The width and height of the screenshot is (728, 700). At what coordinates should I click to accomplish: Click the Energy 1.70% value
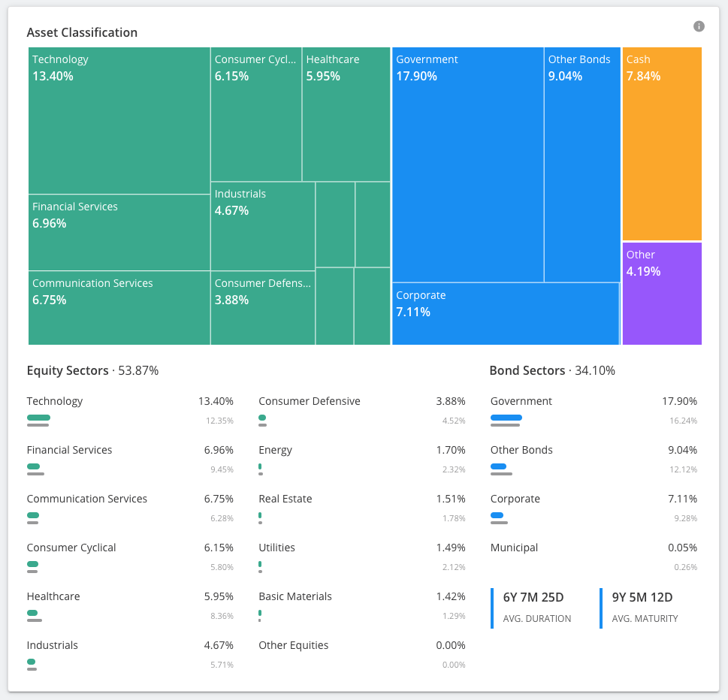[450, 450]
